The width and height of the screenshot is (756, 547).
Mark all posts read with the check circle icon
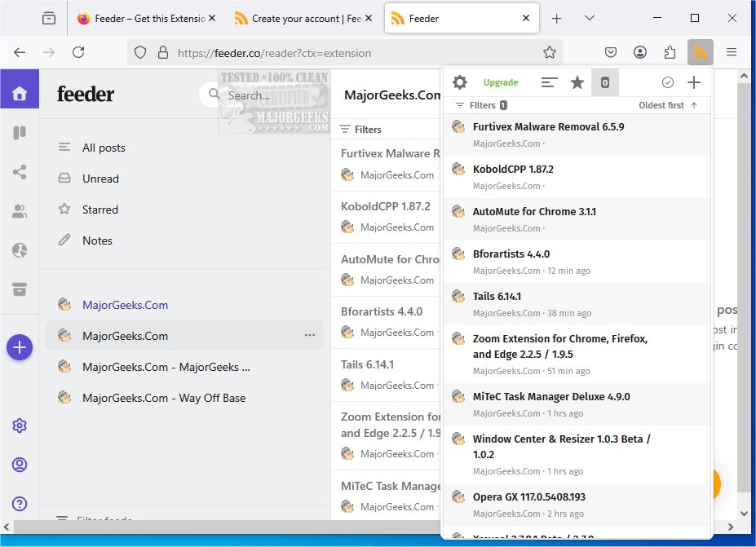click(x=667, y=82)
